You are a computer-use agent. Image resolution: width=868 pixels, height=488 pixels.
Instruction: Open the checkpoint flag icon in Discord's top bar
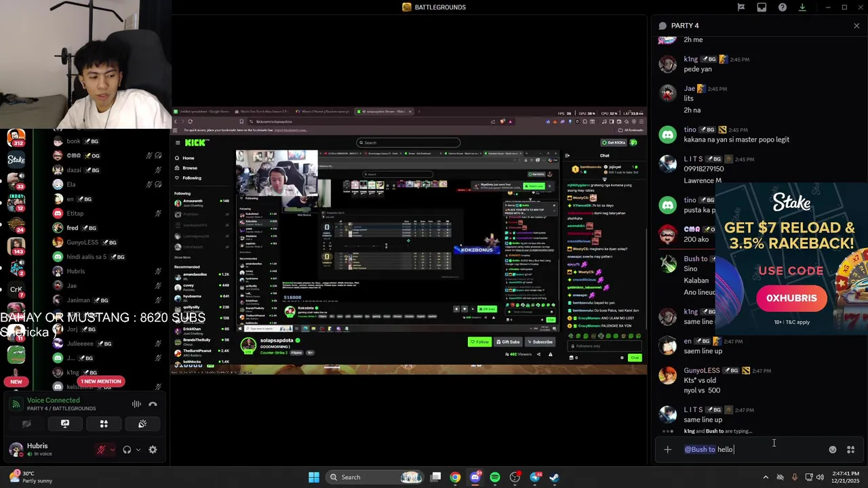click(741, 7)
